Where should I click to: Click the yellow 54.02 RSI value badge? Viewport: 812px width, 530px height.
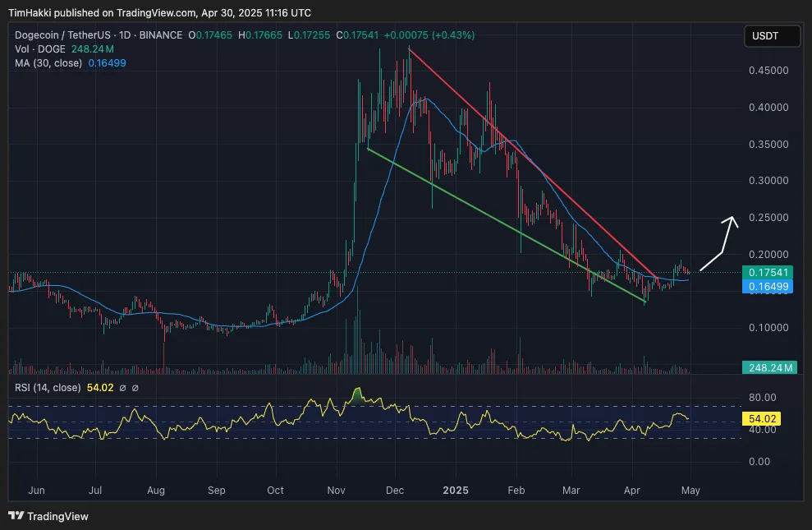761,418
